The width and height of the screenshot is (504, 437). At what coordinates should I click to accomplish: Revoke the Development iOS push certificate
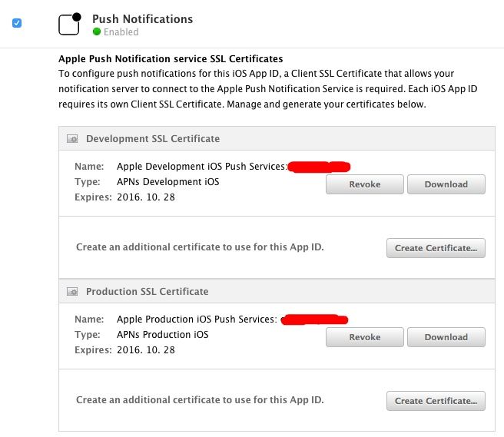point(364,184)
